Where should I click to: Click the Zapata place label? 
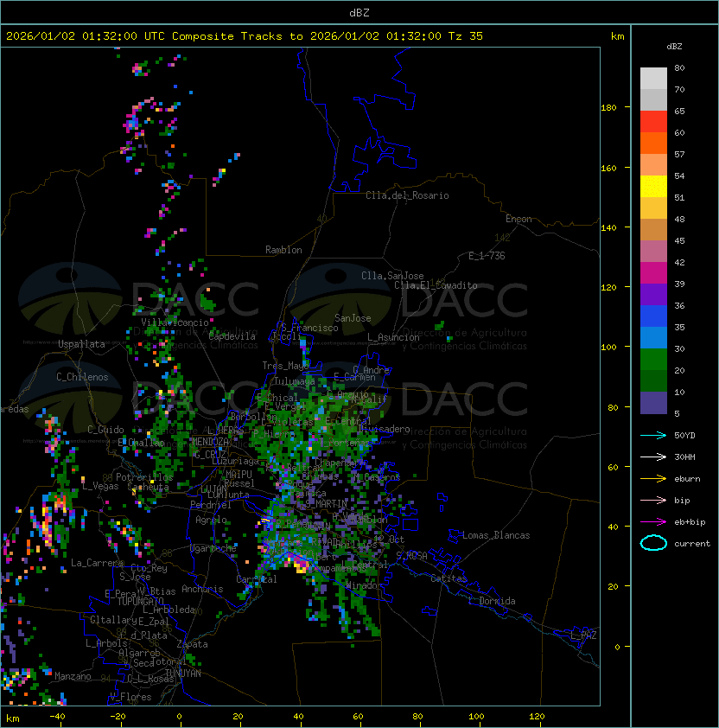192,644
